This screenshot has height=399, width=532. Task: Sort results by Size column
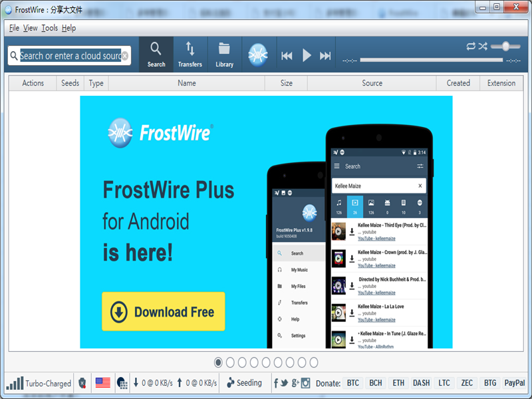coord(286,83)
